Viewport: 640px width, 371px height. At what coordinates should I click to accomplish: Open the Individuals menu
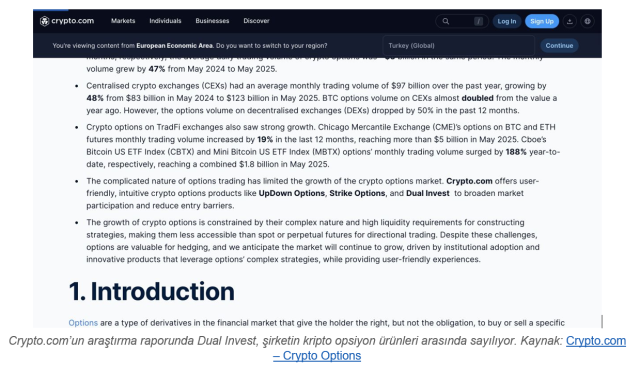(x=165, y=21)
